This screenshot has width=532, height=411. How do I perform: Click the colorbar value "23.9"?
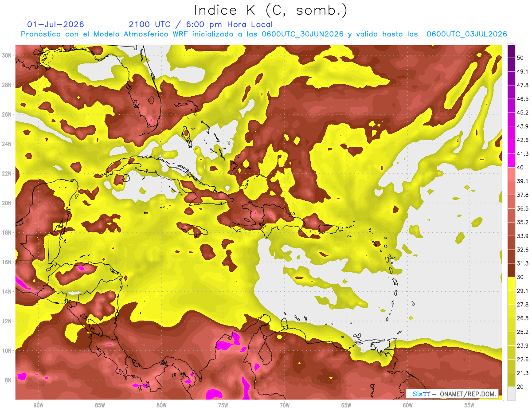522,346
